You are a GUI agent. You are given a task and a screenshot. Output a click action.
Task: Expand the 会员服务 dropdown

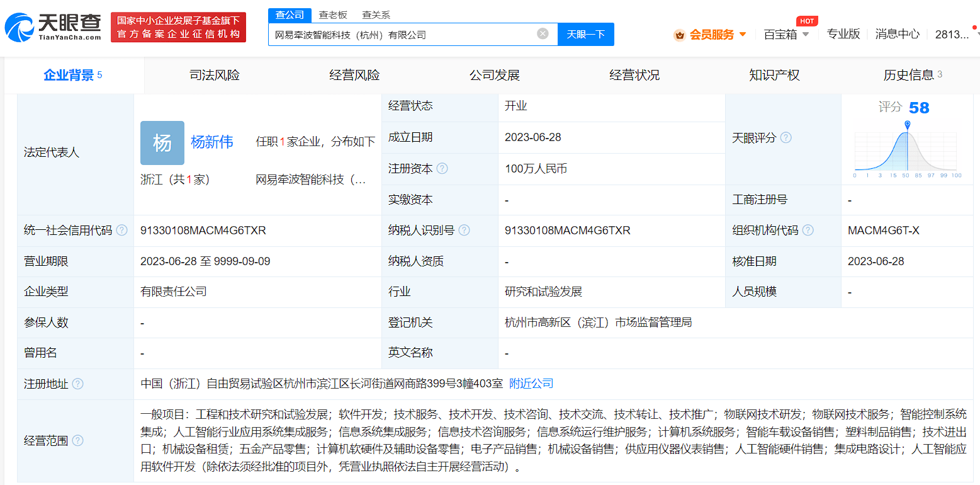click(x=711, y=35)
